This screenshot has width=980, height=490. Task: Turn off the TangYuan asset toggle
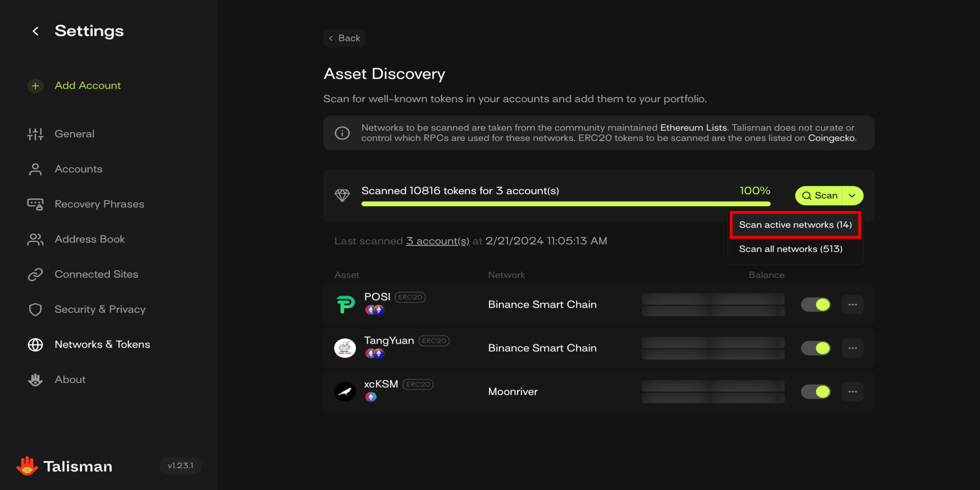pos(816,348)
